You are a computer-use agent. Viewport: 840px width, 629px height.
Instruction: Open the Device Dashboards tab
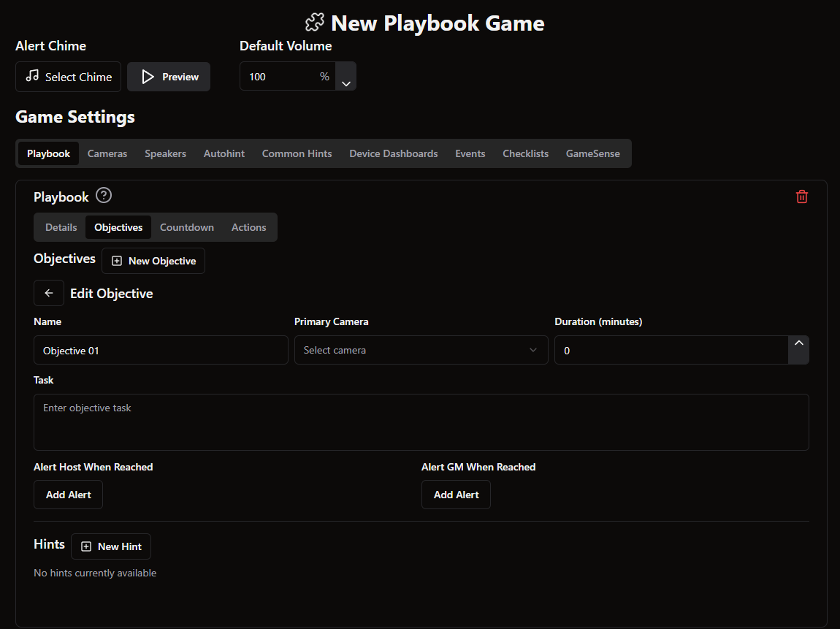coord(393,153)
